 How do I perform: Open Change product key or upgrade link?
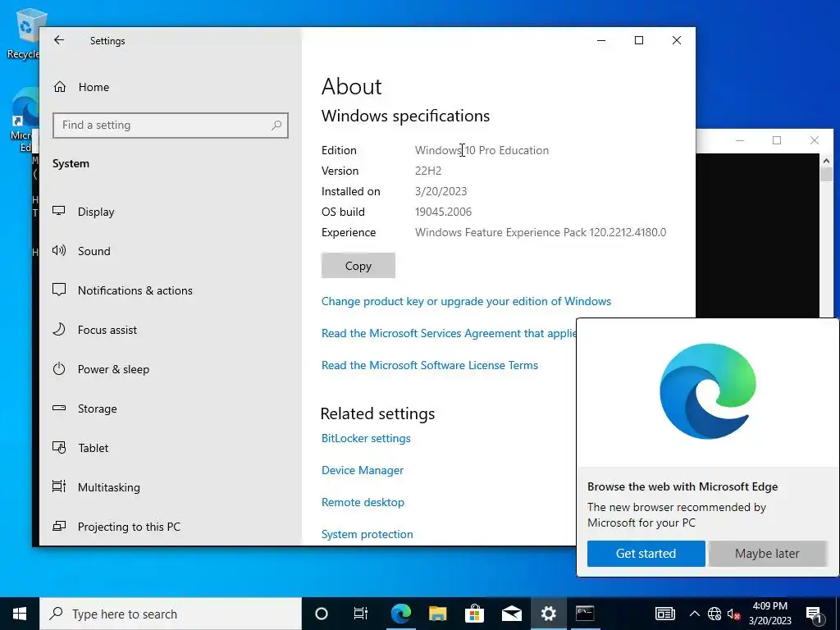466,302
